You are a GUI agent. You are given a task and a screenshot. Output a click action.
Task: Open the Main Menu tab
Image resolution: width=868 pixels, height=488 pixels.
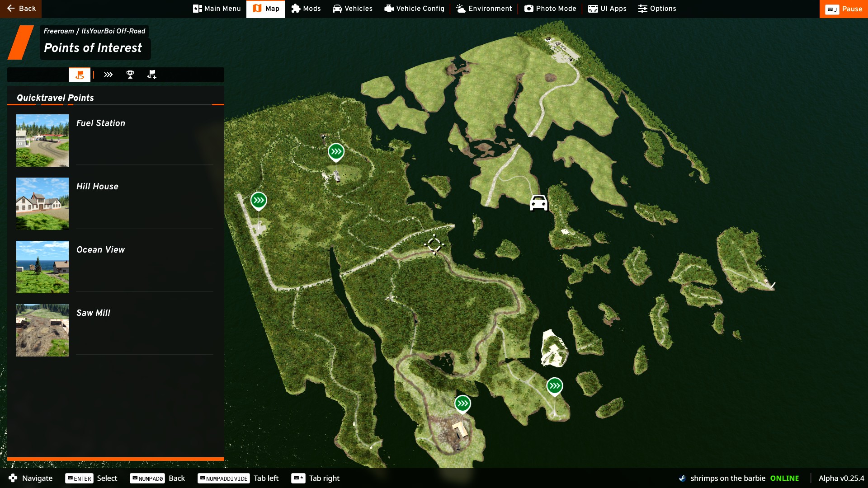coord(217,9)
